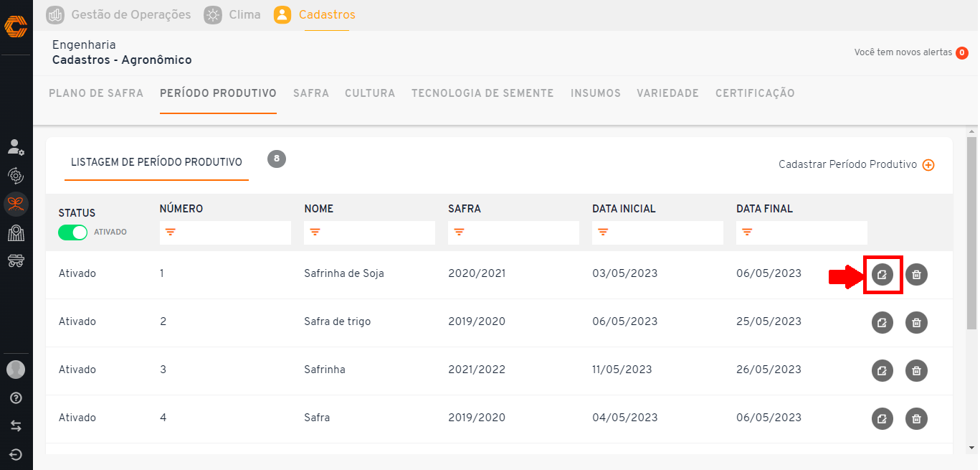Screen dimensions: 980x470
Task: Click the Safra filter field
Action: coord(513,232)
